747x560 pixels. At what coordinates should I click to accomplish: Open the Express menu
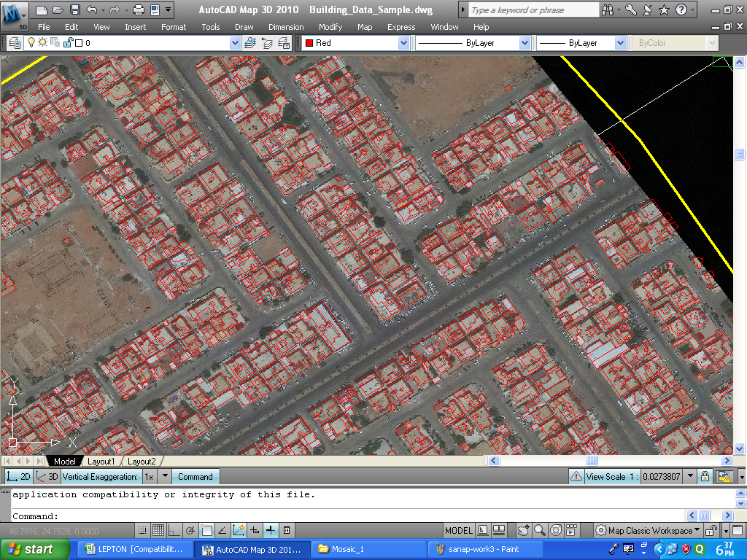tap(401, 27)
